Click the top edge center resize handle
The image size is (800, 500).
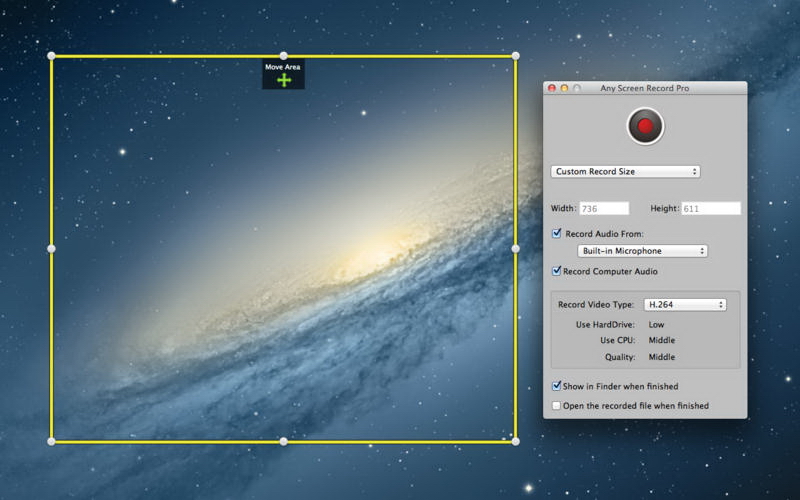pos(283,56)
